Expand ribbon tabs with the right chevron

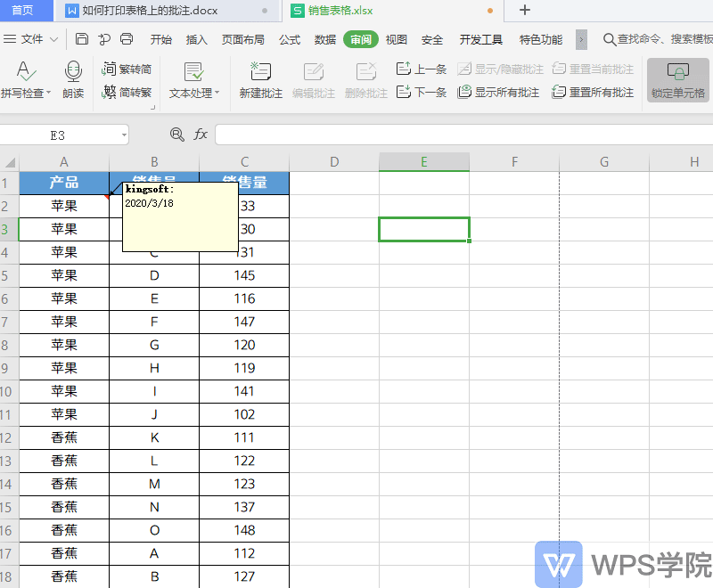[x=581, y=39]
